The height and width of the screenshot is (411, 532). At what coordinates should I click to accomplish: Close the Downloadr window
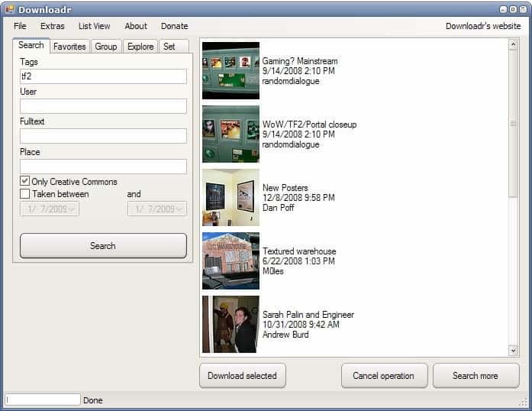[x=523, y=9]
